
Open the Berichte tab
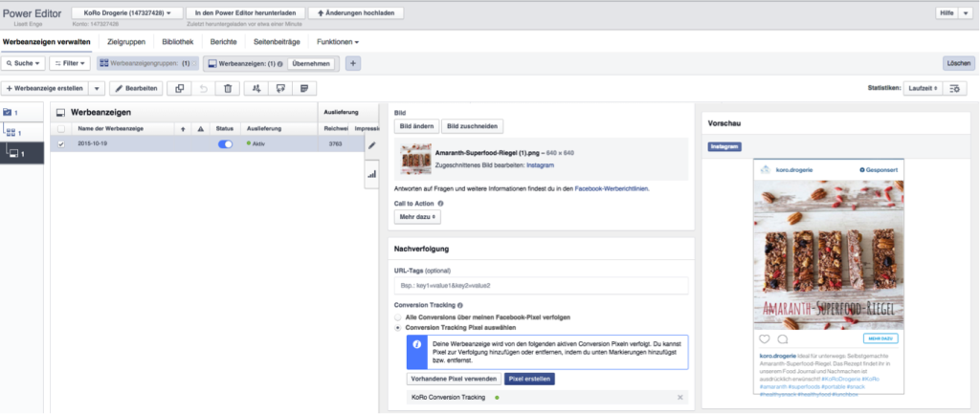point(223,42)
